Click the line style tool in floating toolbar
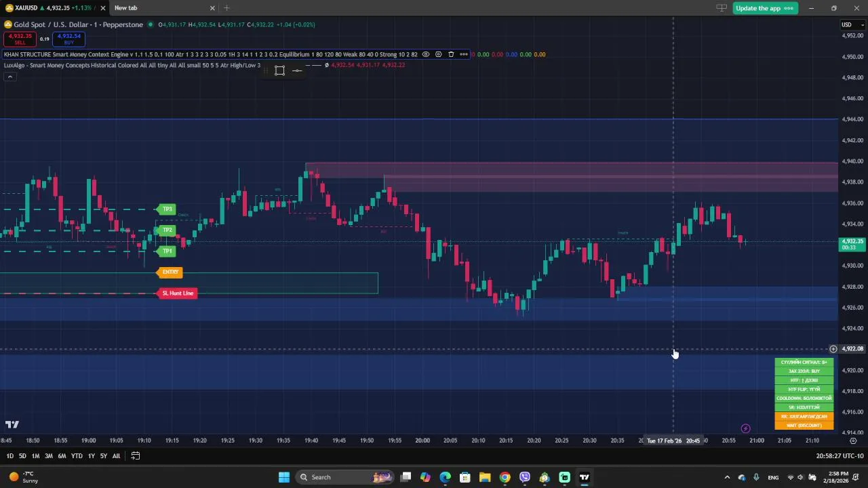The image size is (868, 488). 297,70
